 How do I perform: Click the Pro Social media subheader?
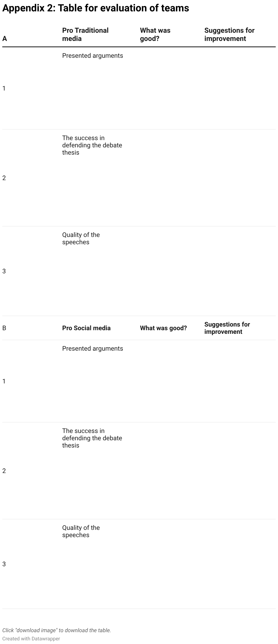86,328
